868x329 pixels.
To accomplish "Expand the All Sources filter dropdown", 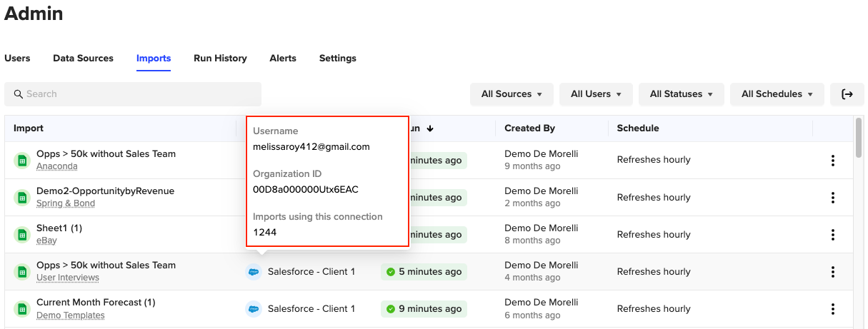I will pos(512,94).
